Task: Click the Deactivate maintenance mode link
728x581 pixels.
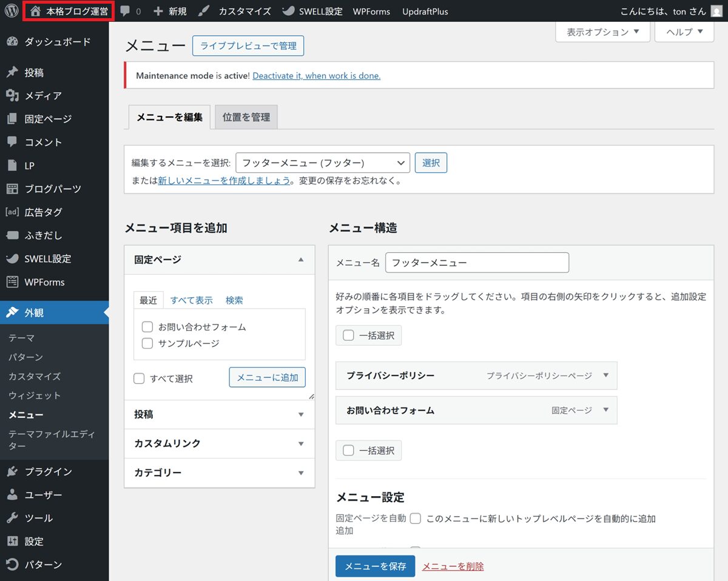Action: (x=316, y=76)
